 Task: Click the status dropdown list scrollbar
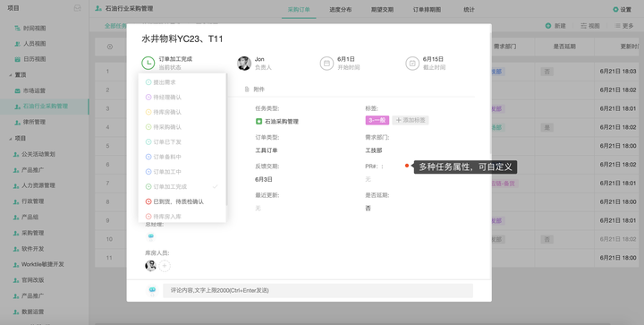(225, 140)
